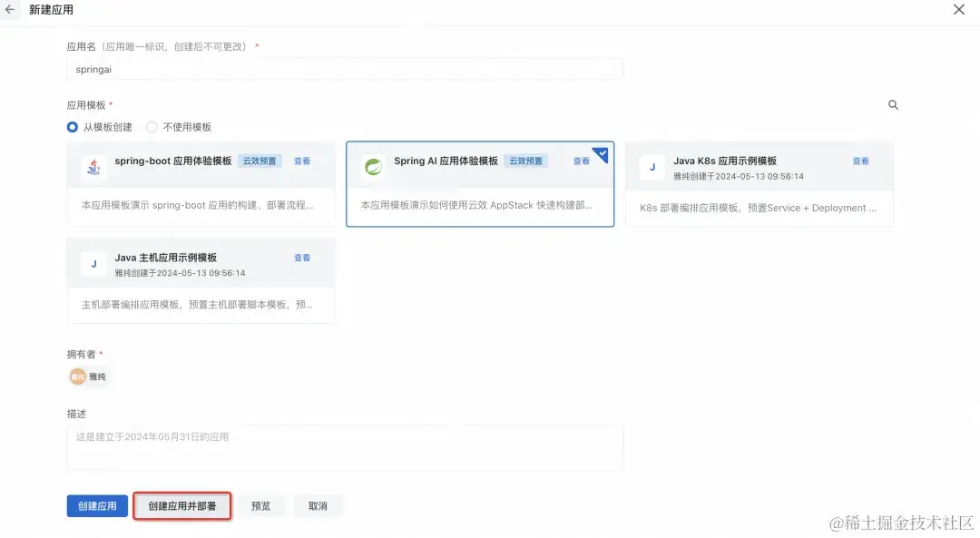The width and height of the screenshot is (980, 538).
Task: Click the Java 主机应用 template J icon
Action: pyautogui.click(x=93, y=264)
